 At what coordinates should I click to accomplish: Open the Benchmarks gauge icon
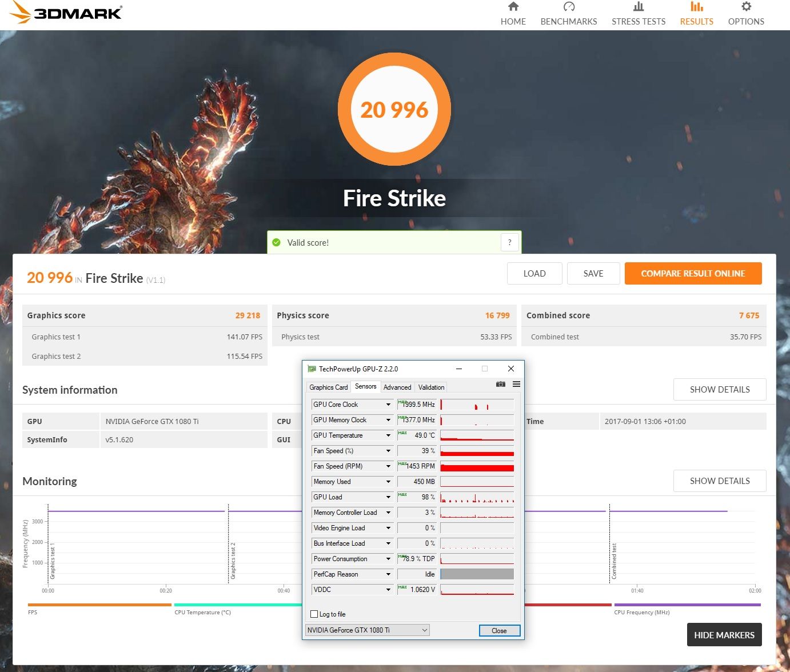(x=569, y=6)
